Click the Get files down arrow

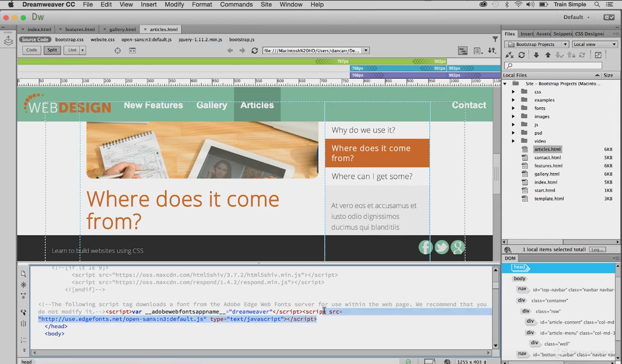point(536,55)
